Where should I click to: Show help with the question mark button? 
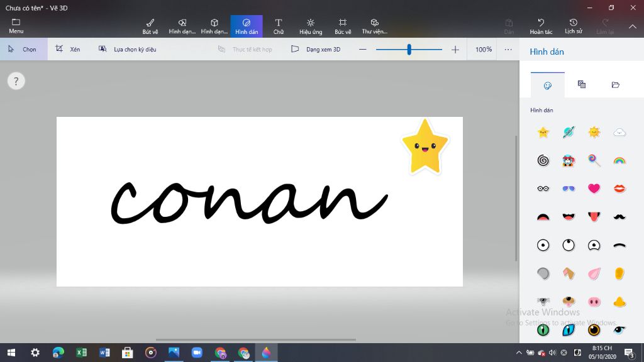(x=16, y=81)
